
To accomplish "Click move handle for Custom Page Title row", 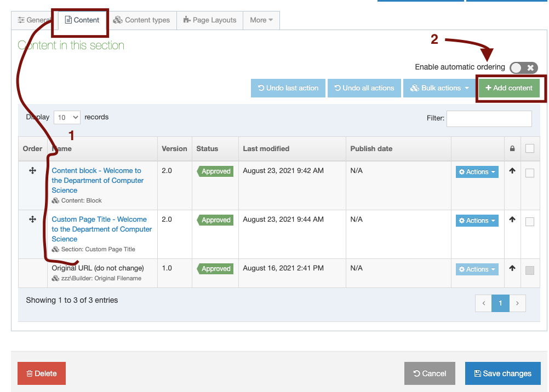I will tap(32, 220).
